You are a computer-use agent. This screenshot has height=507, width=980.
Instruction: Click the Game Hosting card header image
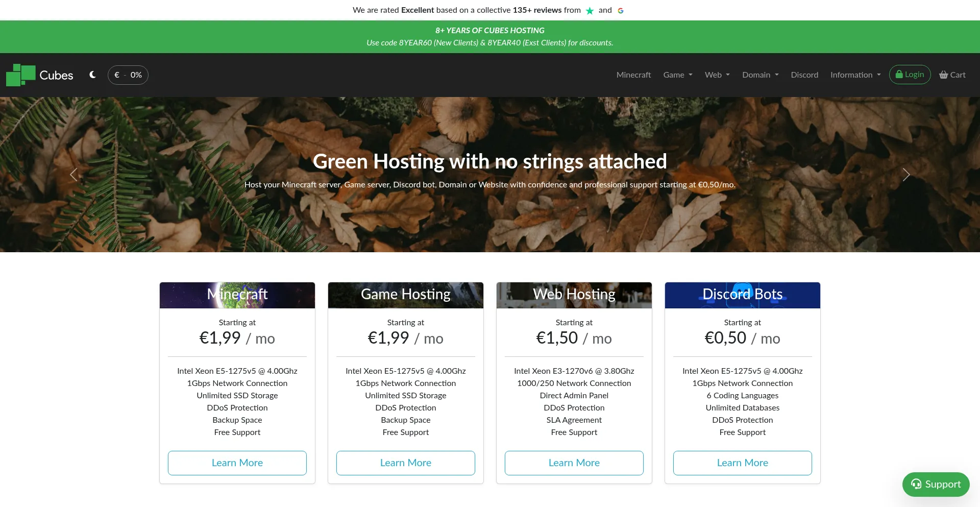pos(405,295)
